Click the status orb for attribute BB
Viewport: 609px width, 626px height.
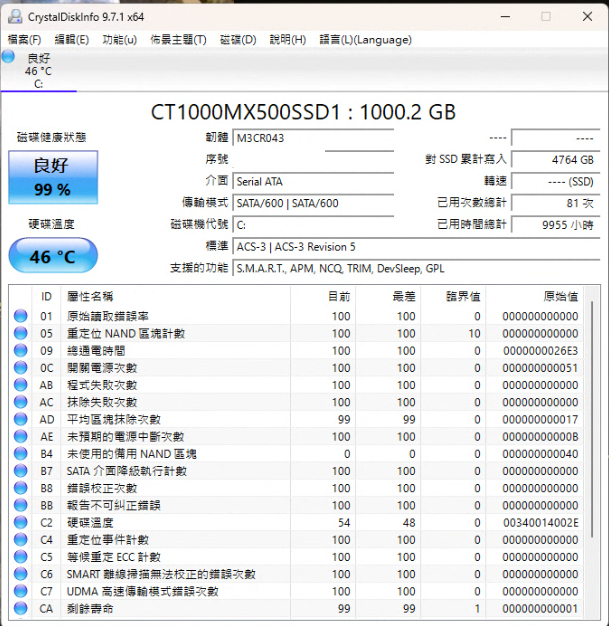[20, 505]
